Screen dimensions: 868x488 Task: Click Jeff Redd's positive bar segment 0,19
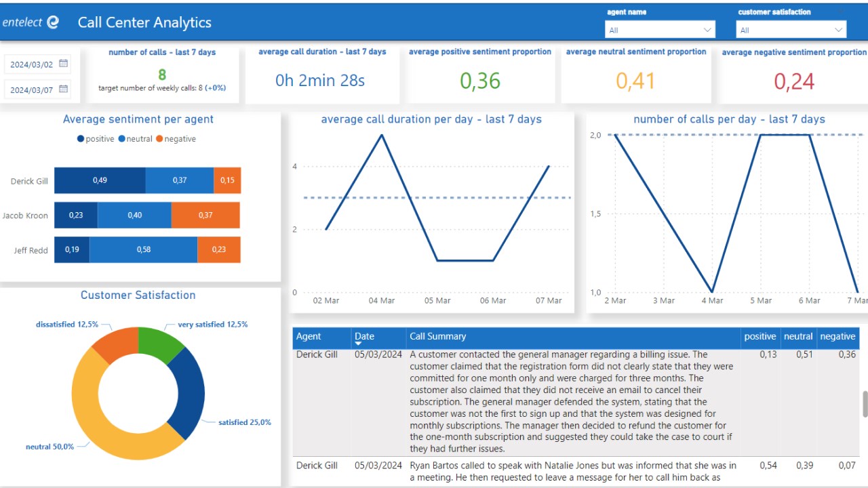coord(72,249)
